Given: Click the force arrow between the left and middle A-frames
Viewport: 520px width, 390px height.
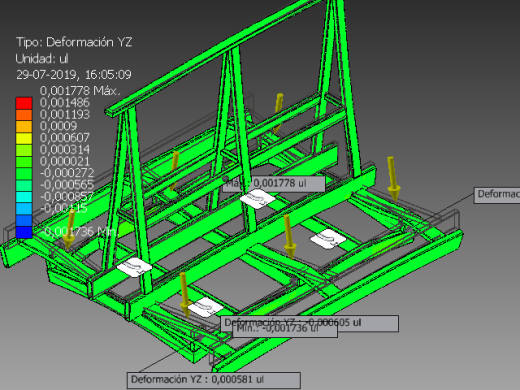Looking at the screenshot, I should [x=174, y=171].
